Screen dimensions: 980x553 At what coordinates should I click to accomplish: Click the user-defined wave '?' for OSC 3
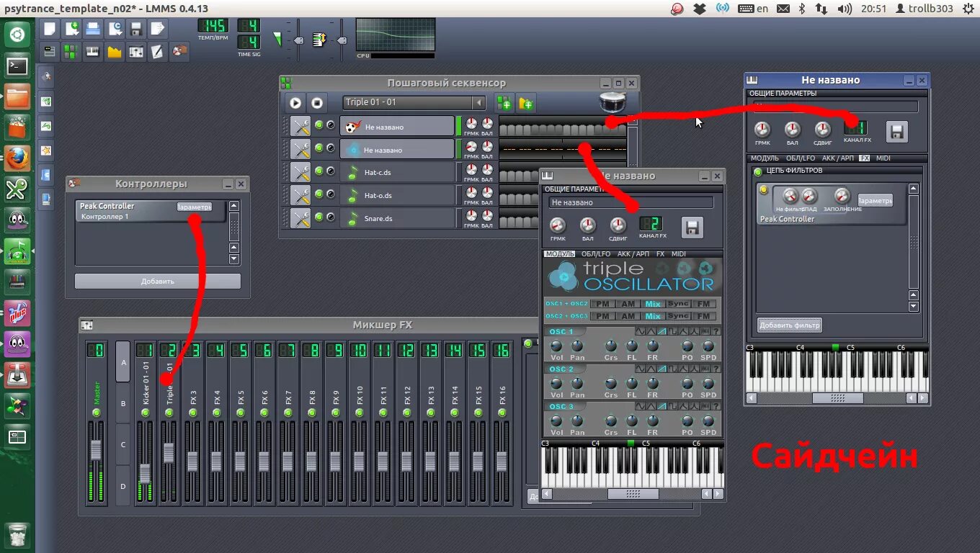tap(716, 405)
